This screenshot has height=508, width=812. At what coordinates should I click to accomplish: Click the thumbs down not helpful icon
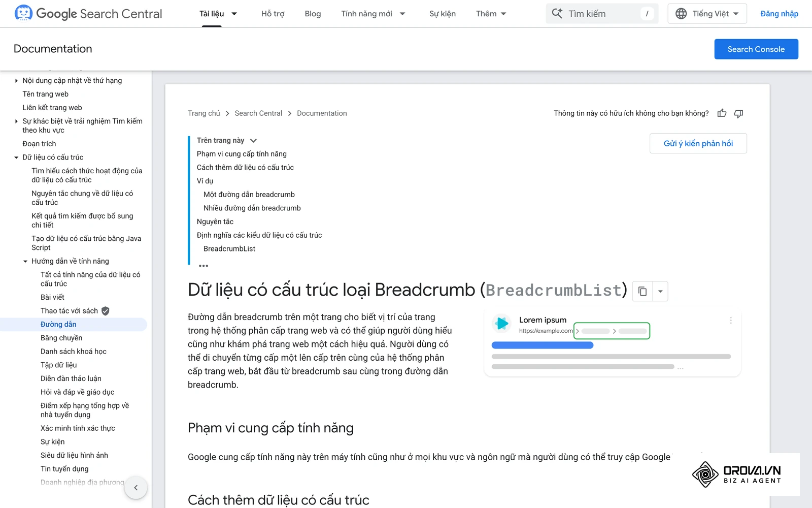point(738,113)
